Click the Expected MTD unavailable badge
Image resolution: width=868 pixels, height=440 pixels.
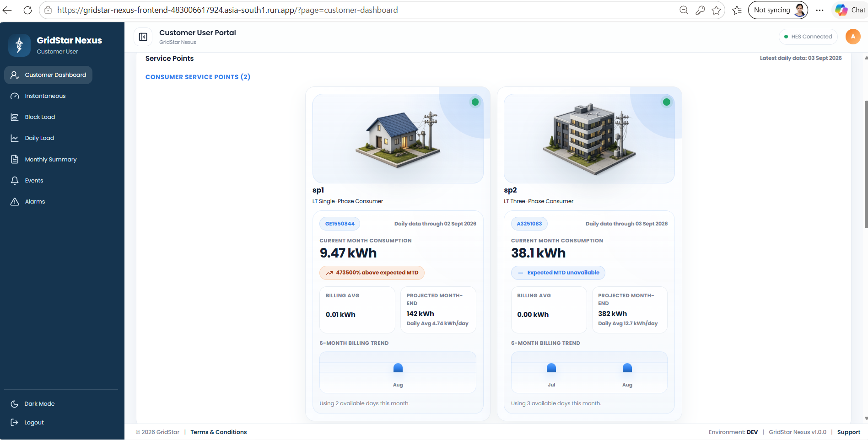pyautogui.click(x=558, y=273)
